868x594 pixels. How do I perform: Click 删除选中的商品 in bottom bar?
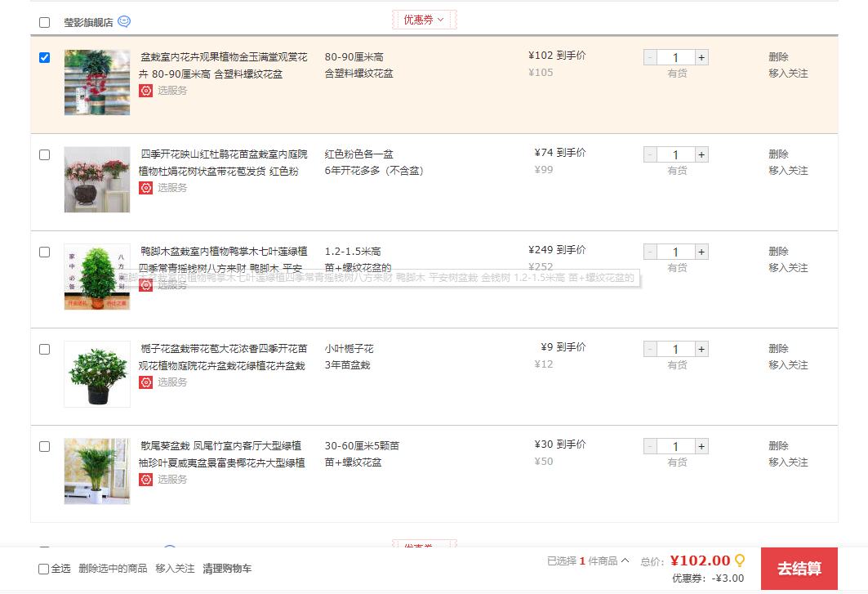(x=113, y=569)
